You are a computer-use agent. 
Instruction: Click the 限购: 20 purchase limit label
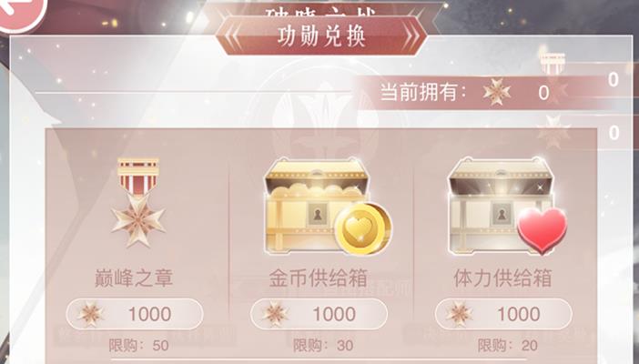(x=508, y=346)
